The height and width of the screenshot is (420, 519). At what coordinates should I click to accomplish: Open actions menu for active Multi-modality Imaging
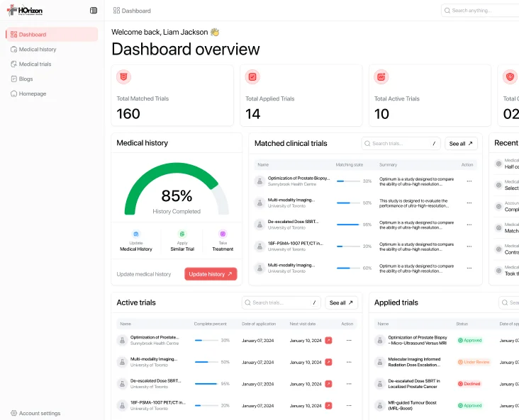[x=349, y=362]
